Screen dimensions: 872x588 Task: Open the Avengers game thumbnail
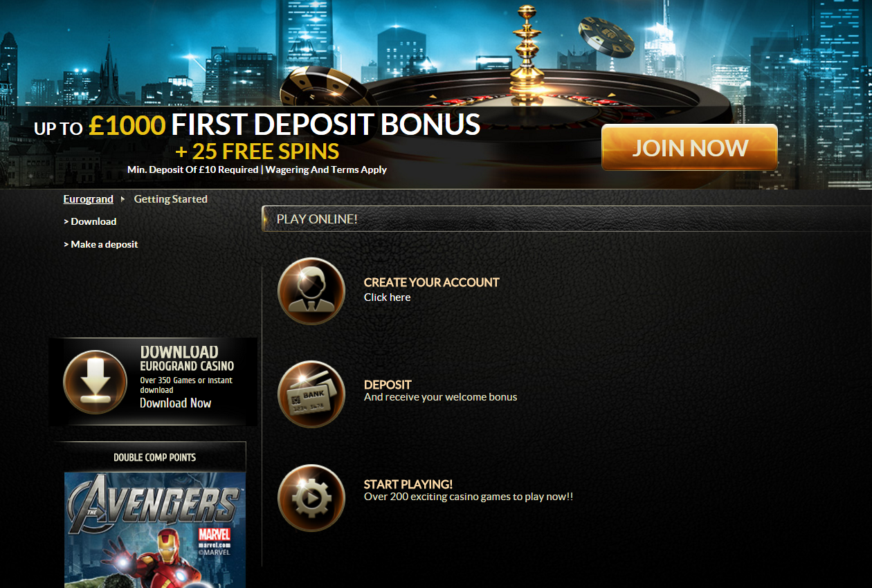(x=155, y=530)
